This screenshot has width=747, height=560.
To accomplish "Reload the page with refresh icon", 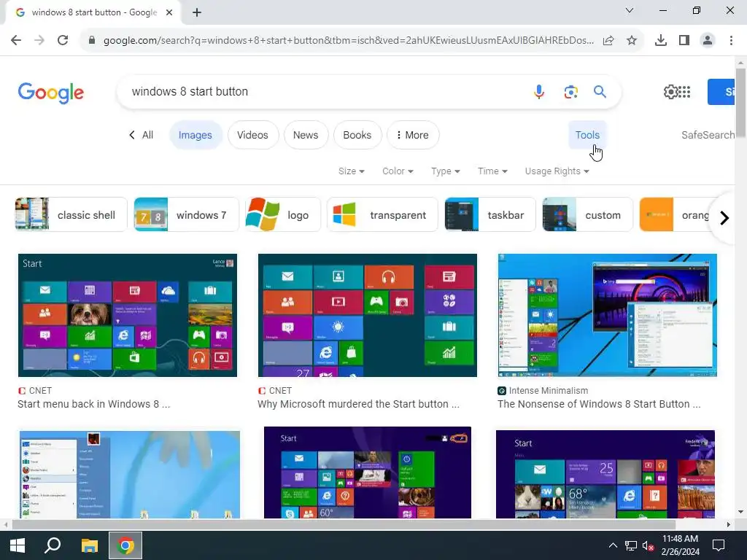I will tap(63, 40).
